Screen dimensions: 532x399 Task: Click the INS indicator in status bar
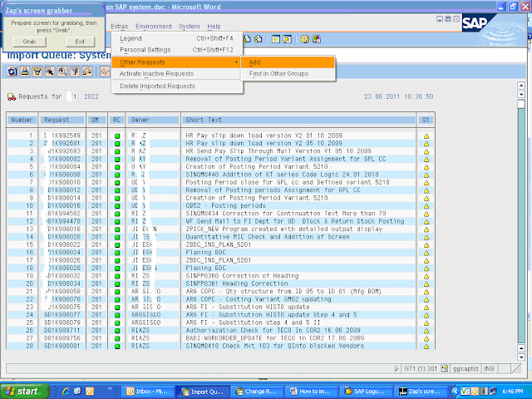[x=490, y=368]
